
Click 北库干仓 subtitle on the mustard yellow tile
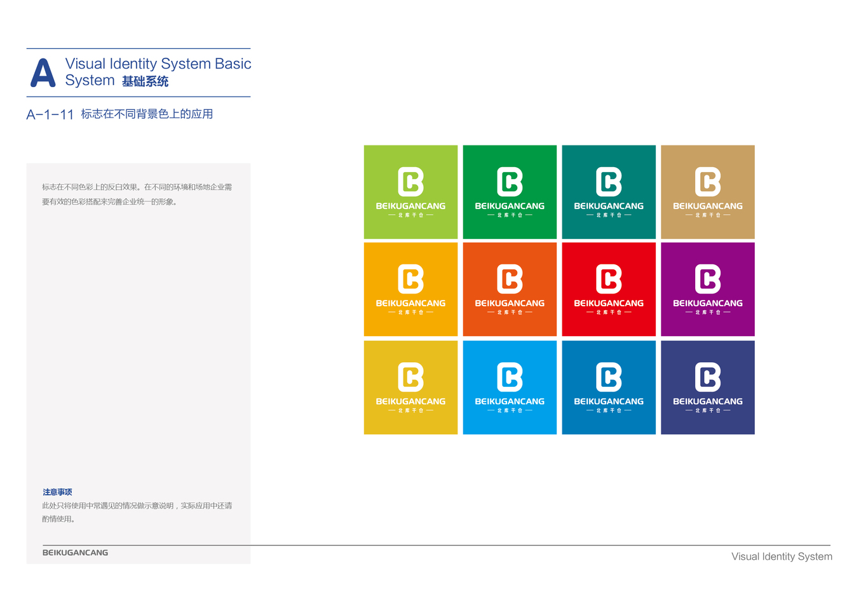tap(410, 410)
